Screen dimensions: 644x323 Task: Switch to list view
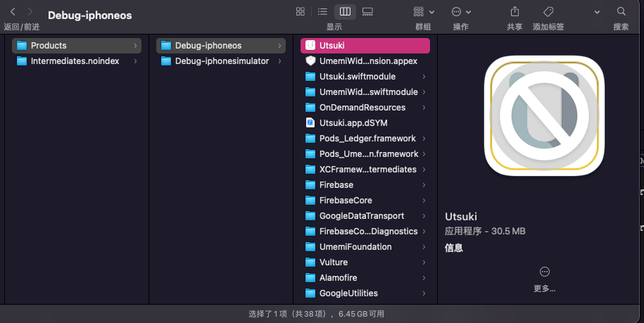pyautogui.click(x=322, y=11)
